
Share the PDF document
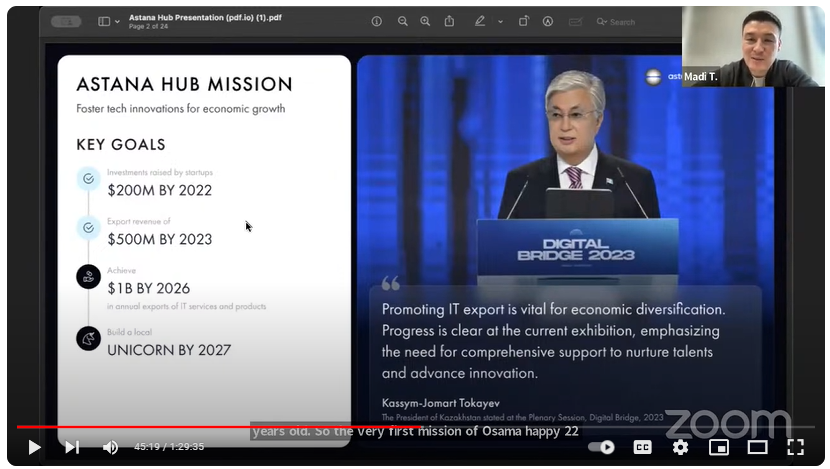449,21
